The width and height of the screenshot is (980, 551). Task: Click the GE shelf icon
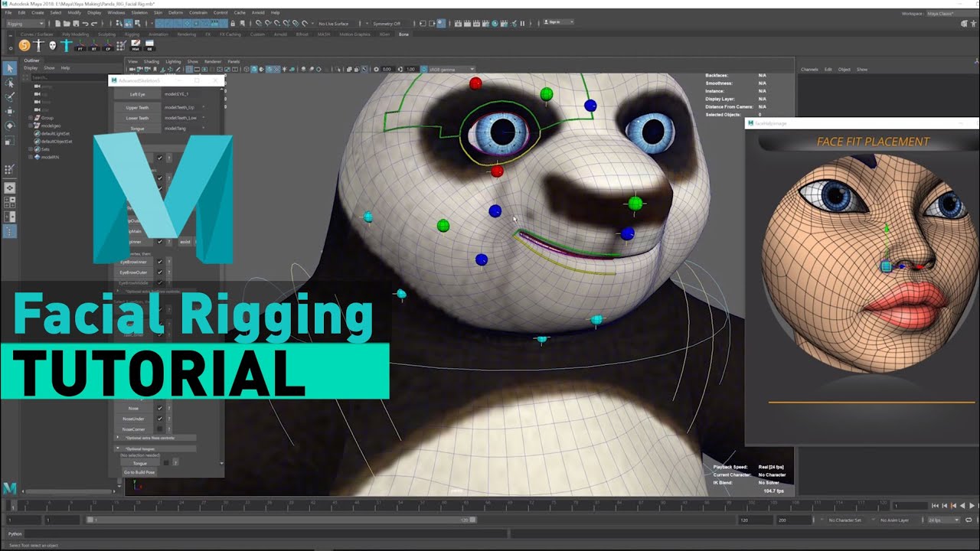coord(149,46)
